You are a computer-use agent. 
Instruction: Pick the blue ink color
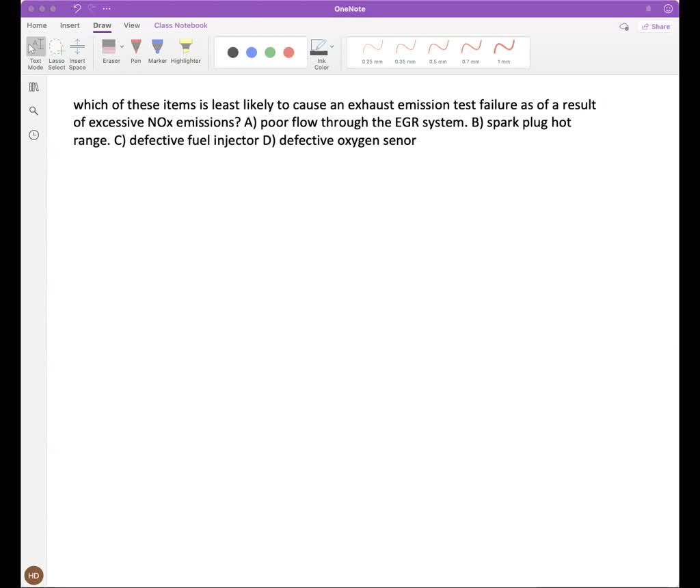click(252, 52)
